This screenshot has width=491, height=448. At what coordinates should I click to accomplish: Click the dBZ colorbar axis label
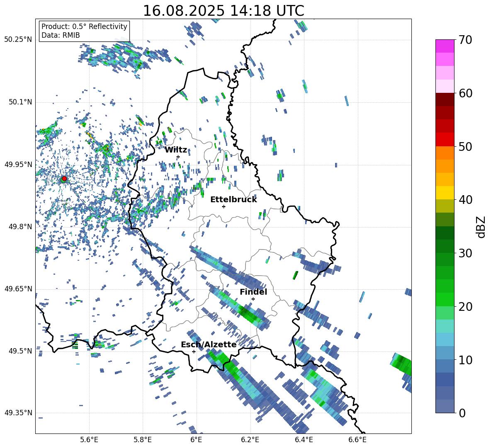[x=481, y=227]
